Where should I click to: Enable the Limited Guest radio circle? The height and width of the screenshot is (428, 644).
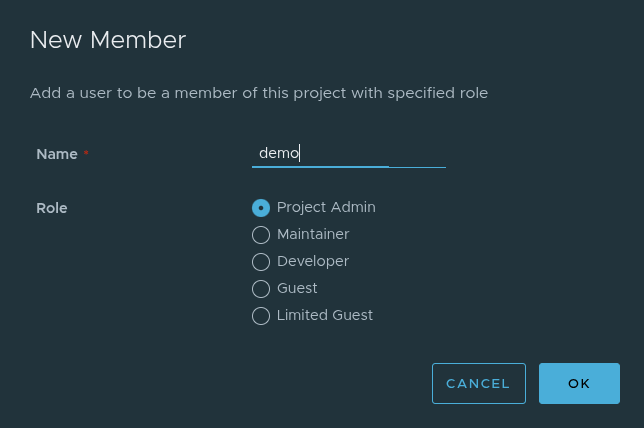pos(261,316)
